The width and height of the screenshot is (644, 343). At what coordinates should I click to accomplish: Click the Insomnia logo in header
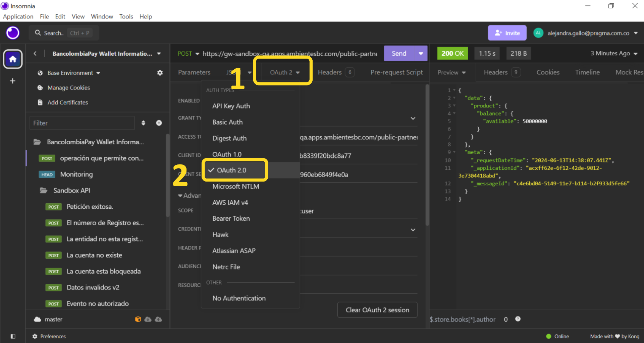coord(13,33)
